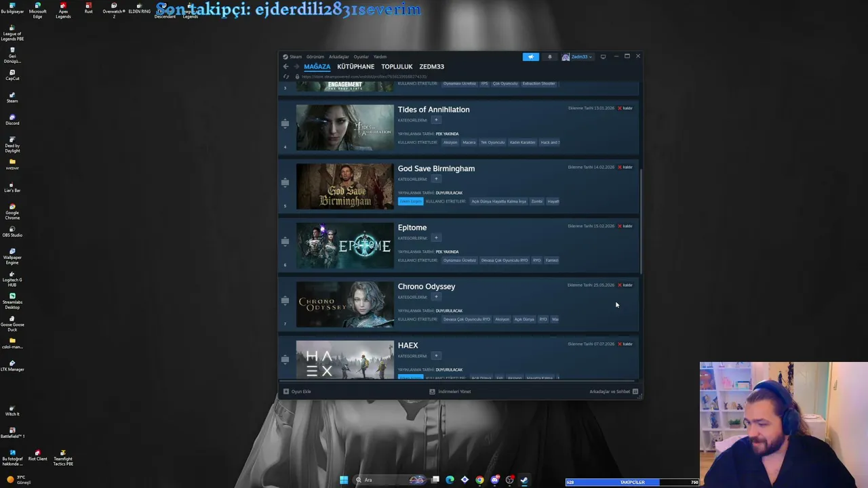Click Açık Dünya tag on Chrono Odyssey

point(524,319)
